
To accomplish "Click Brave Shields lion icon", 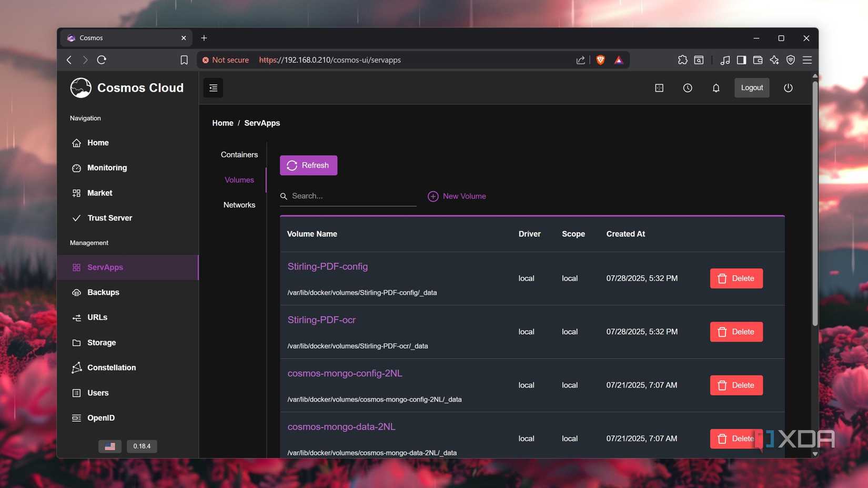I will 600,60.
